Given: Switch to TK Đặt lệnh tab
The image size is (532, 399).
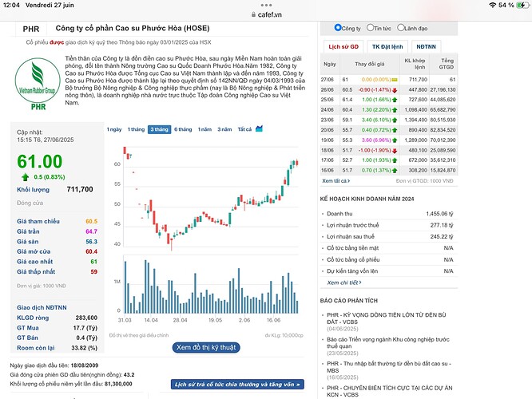Looking at the screenshot, I should coord(387,46).
